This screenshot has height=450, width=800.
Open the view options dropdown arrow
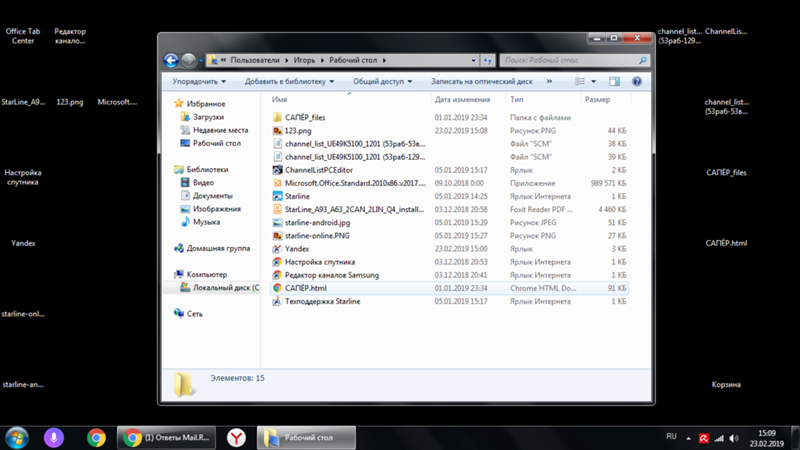(593, 82)
